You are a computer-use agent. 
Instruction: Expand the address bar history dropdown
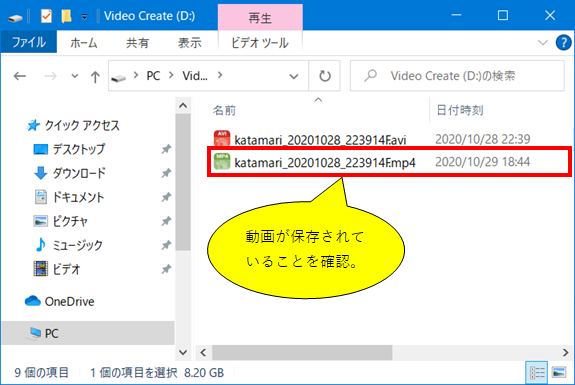293,76
